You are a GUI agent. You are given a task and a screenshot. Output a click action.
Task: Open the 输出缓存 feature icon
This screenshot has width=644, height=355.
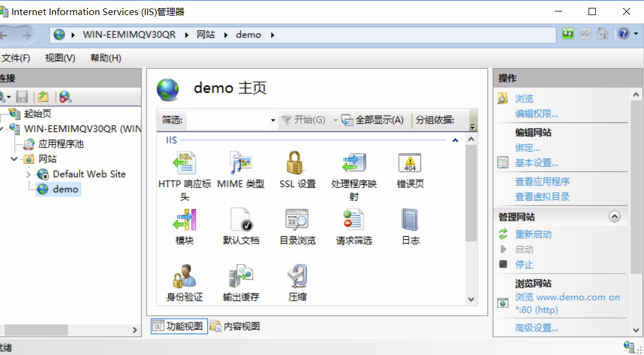point(241,275)
